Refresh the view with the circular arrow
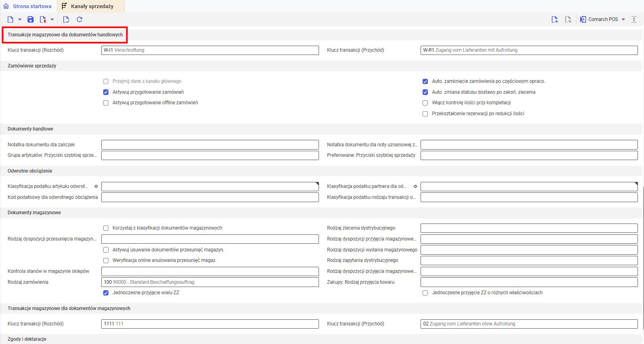Image resolution: width=644 pixels, height=344 pixels. coord(79,19)
